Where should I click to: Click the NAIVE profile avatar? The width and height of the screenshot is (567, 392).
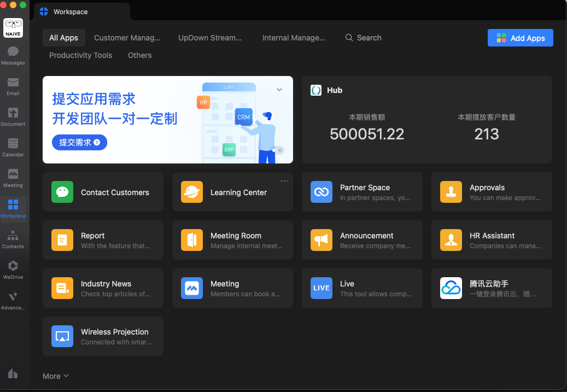13,28
